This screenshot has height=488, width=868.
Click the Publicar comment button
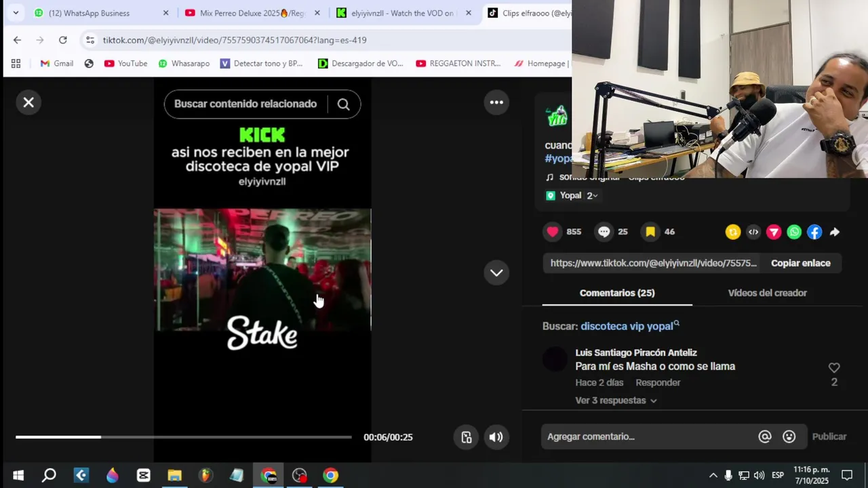point(829,436)
